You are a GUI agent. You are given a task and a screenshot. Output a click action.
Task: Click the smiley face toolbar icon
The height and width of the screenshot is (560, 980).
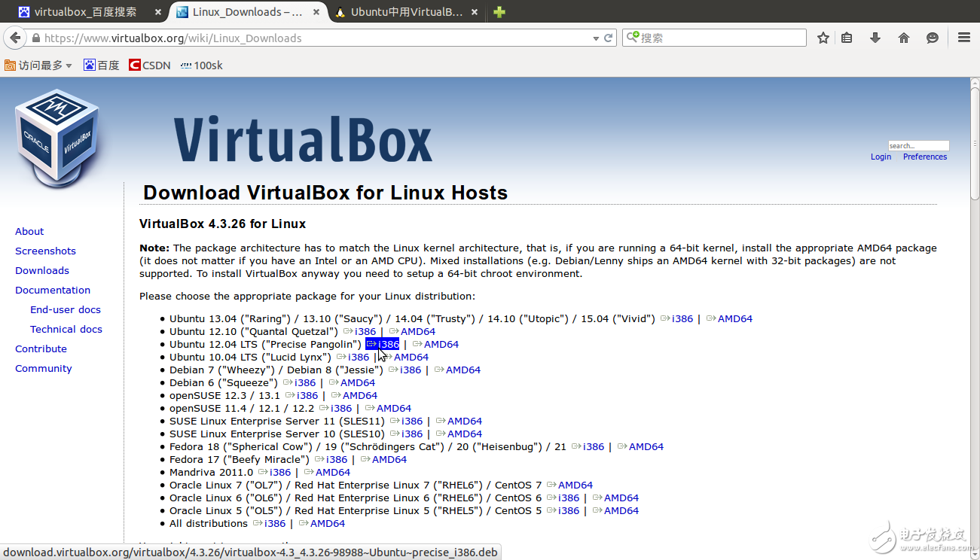(x=933, y=38)
